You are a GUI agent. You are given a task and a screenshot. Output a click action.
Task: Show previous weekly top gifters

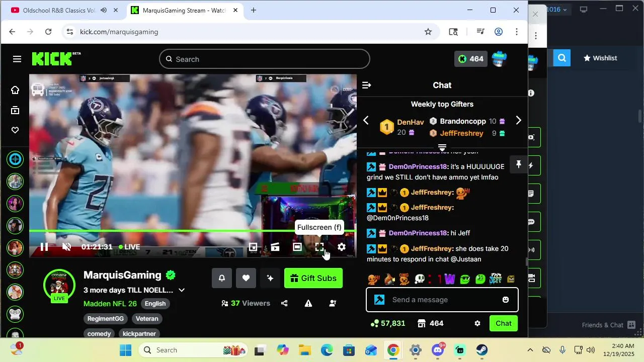coord(366,121)
